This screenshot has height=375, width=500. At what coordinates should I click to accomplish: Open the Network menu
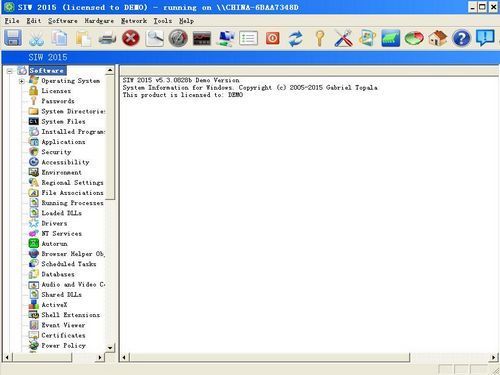click(x=134, y=21)
